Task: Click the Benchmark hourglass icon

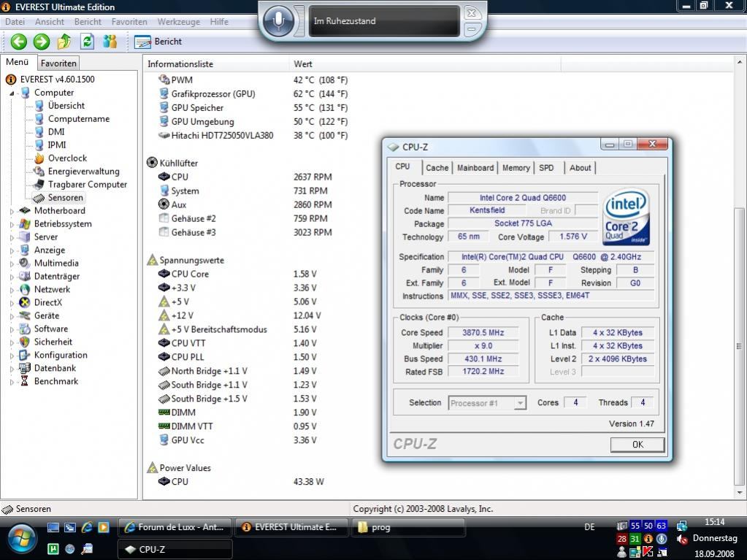Action: (24, 381)
